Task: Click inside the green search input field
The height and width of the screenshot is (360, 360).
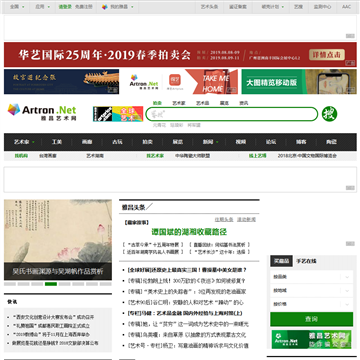Action: (x=232, y=114)
